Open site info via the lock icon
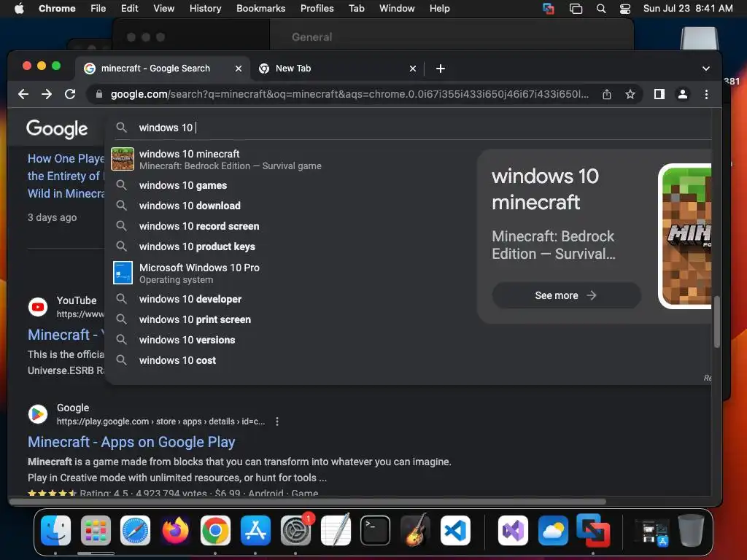The width and height of the screenshot is (747, 560). (99, 94)
